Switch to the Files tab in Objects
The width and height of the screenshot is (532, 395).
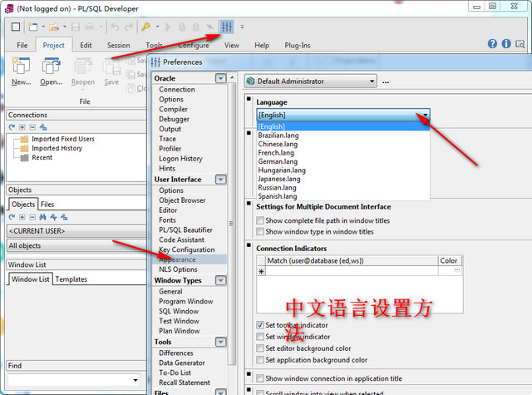[47, 205]
